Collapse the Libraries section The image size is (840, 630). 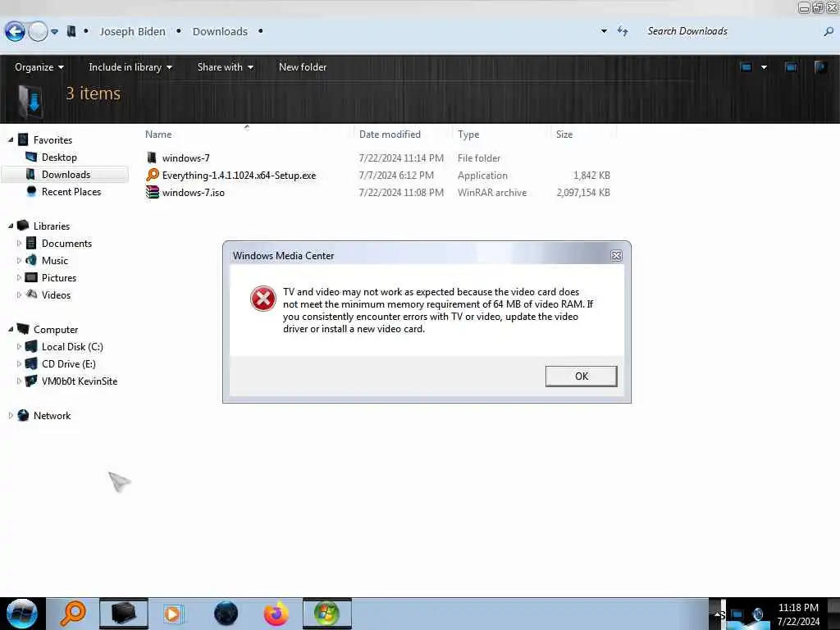click(x=11, y=226)
